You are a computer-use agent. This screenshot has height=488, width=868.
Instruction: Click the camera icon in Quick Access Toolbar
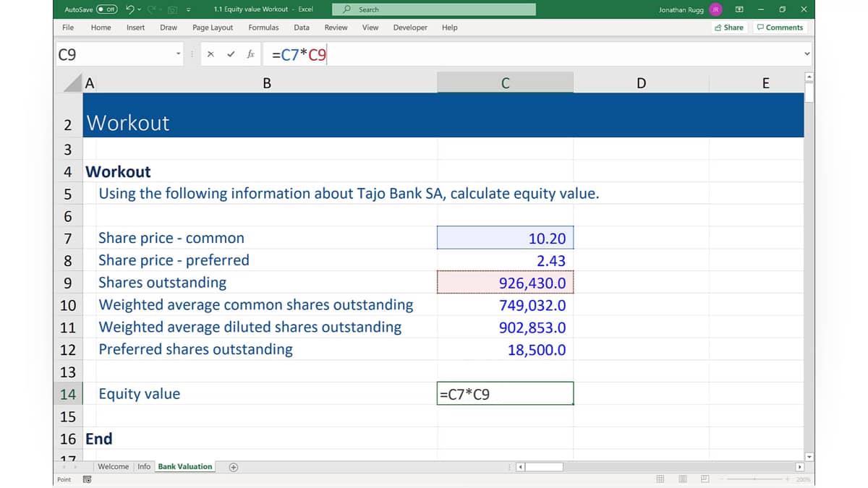tap(173, 9)
